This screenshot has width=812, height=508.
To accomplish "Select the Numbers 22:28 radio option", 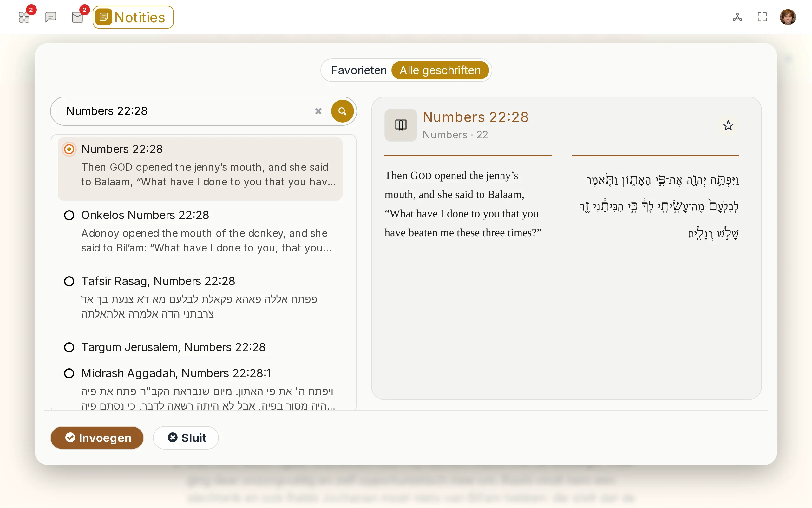I will [x=69, y=149].
